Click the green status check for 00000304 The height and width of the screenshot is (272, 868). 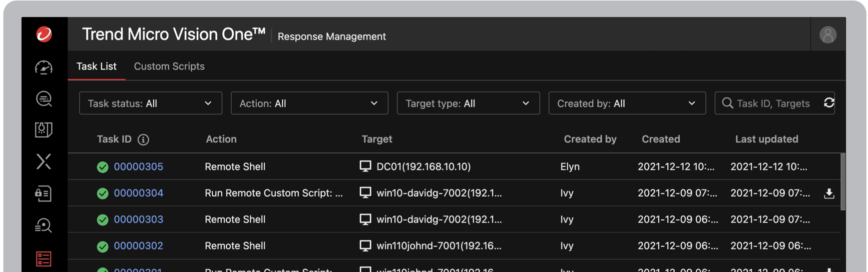[x=102, y=193]
